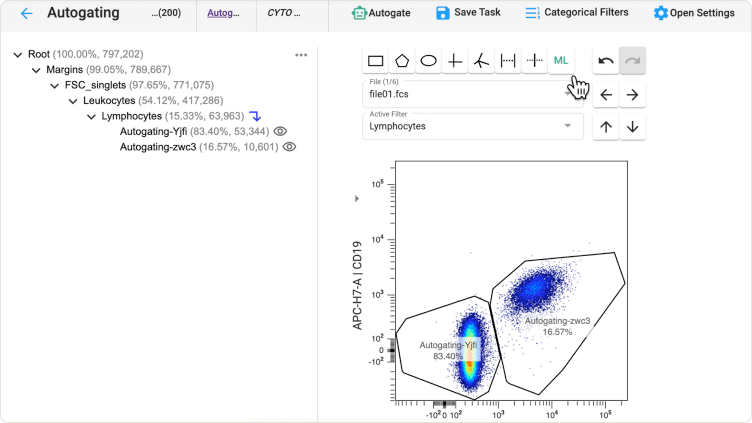This screenshot has width=752, height=423.
Task: Select the ellipse gate tool
Action: click(x=428, y=61)
